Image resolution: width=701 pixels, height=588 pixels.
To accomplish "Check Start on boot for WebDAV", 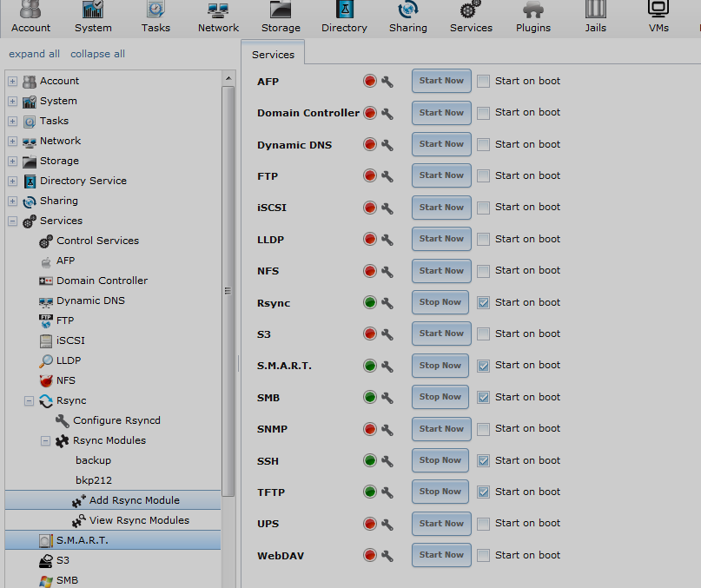I will 483,555.
